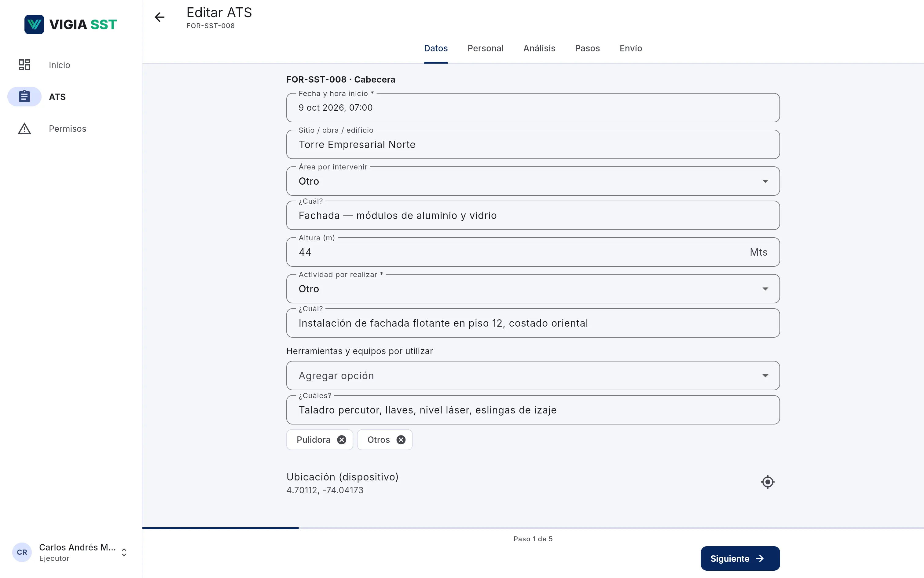Open the Agregar opción tools dropdown

533,376
